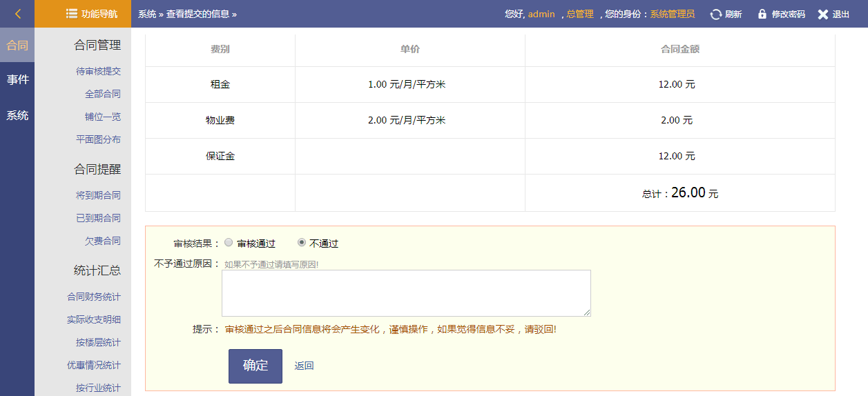Click the 物业费 row label

pyautogui.click(x=220, y=120)
